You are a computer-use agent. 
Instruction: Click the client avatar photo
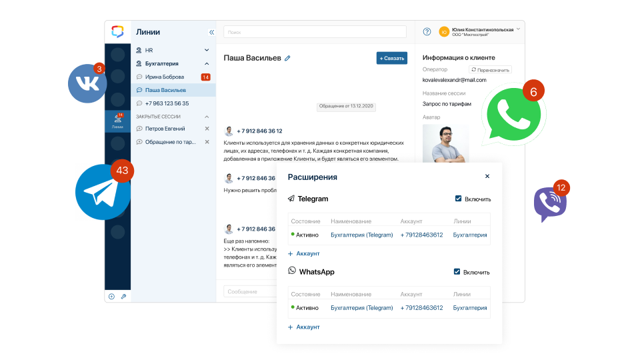point(446,143)
